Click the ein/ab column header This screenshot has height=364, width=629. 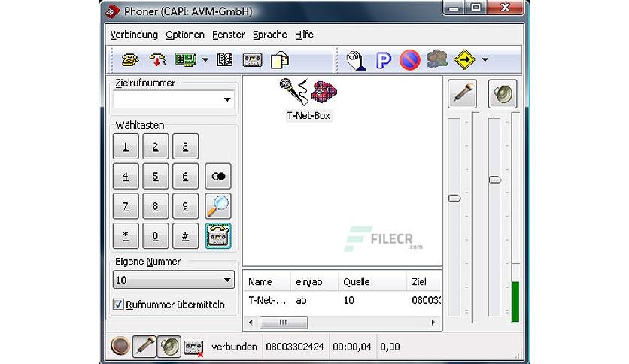tap(314, 282)
